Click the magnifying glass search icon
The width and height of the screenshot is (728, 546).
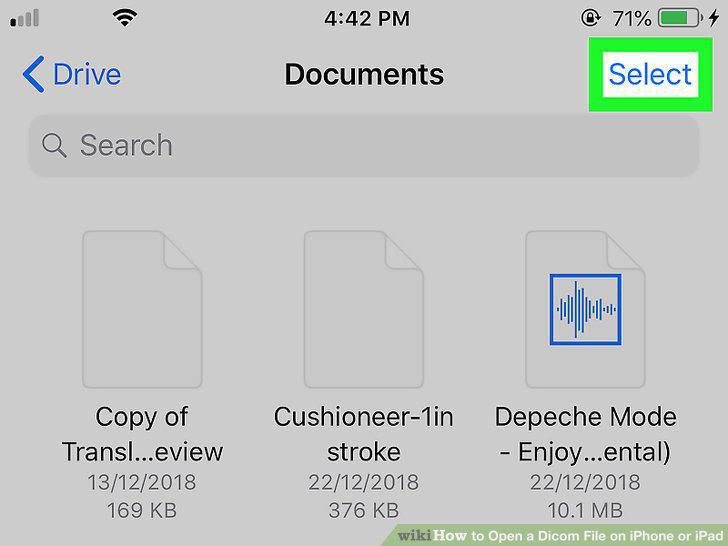point(54,145)
